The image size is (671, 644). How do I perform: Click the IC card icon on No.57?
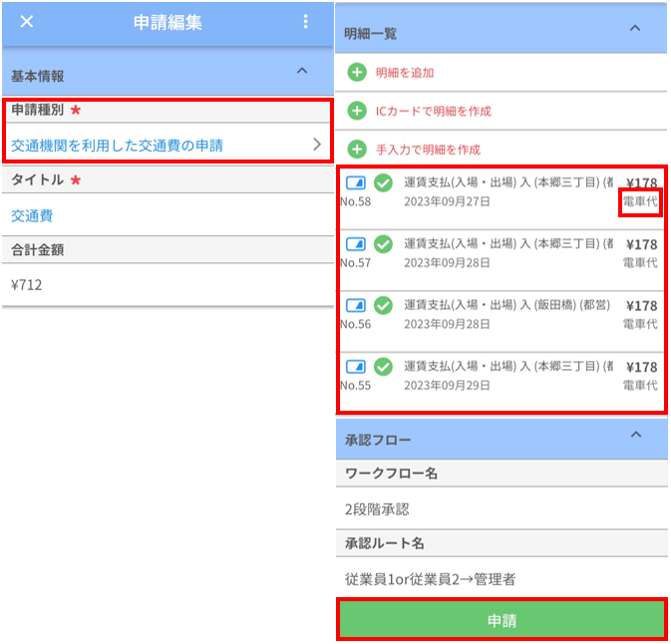point(356,244)
